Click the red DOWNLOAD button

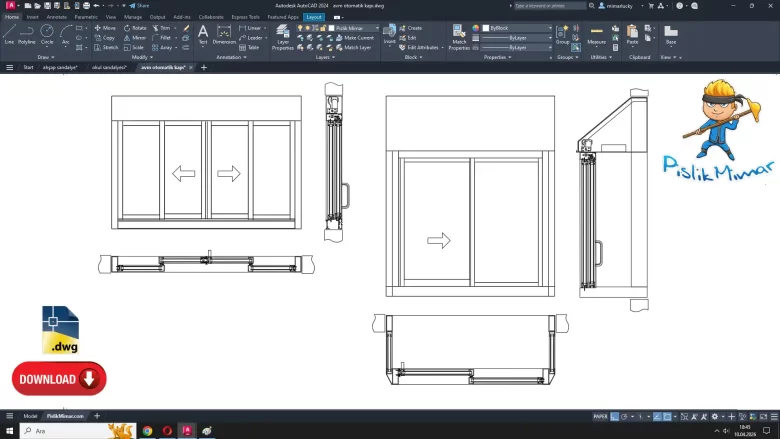tap(59, 379)
